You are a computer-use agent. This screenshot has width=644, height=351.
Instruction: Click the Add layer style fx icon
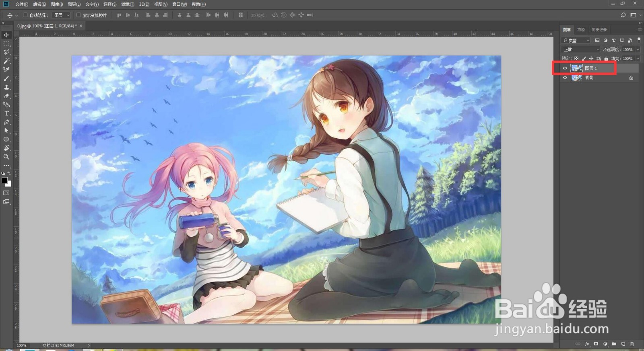tap(587, 344)
